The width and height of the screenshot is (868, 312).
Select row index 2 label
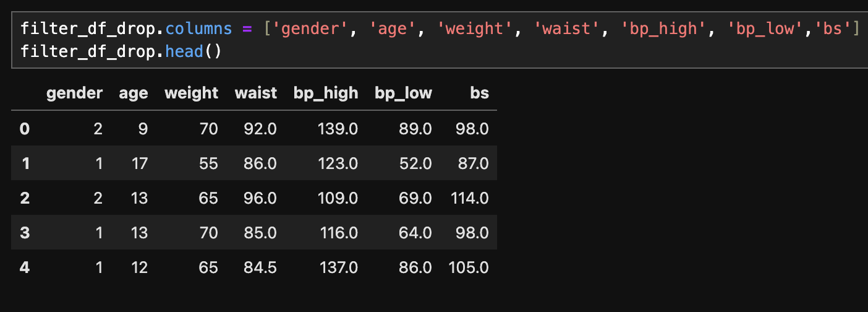tap(25, 198)
